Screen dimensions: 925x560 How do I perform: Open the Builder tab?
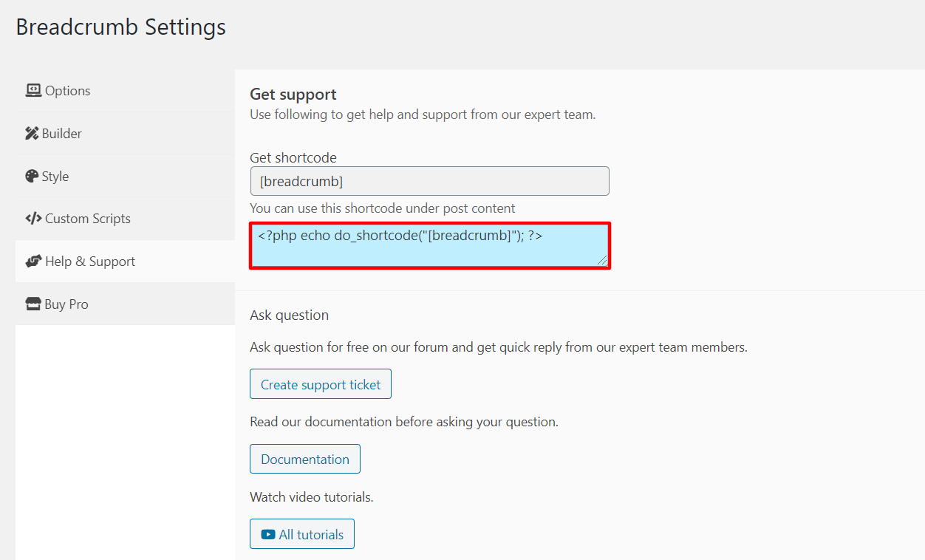click(63, 133)
